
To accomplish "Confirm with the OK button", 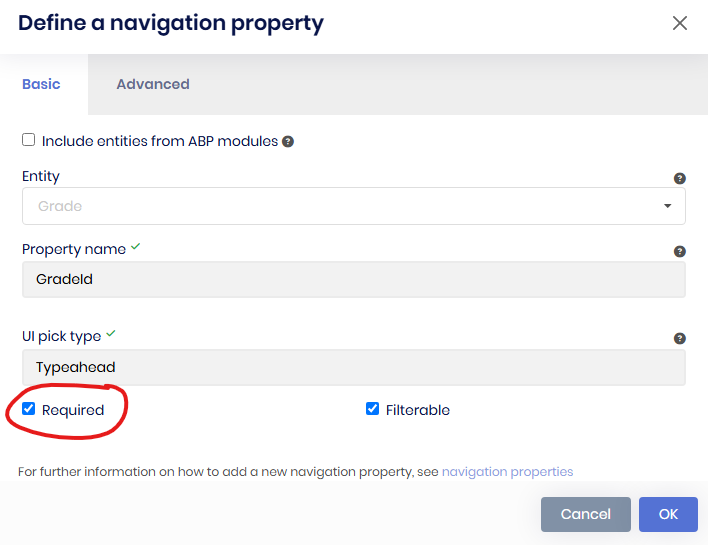I will click(668, 514).
